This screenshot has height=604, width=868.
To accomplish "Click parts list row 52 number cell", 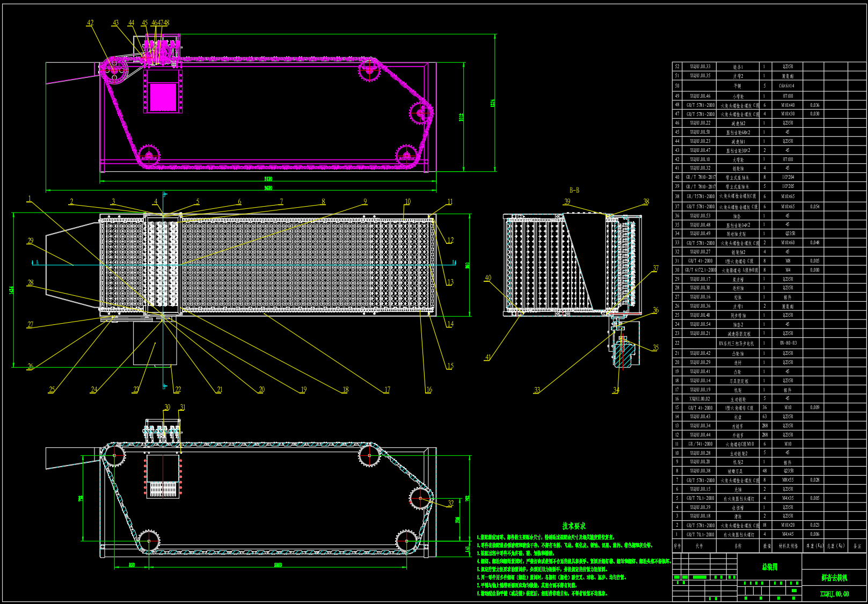I will [x=677, y=67].
